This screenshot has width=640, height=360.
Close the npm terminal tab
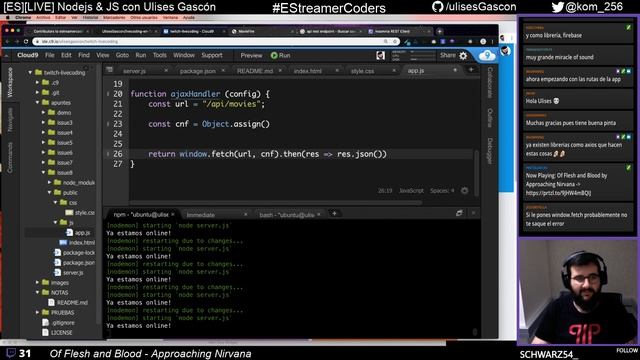click(x=173, y=214)
